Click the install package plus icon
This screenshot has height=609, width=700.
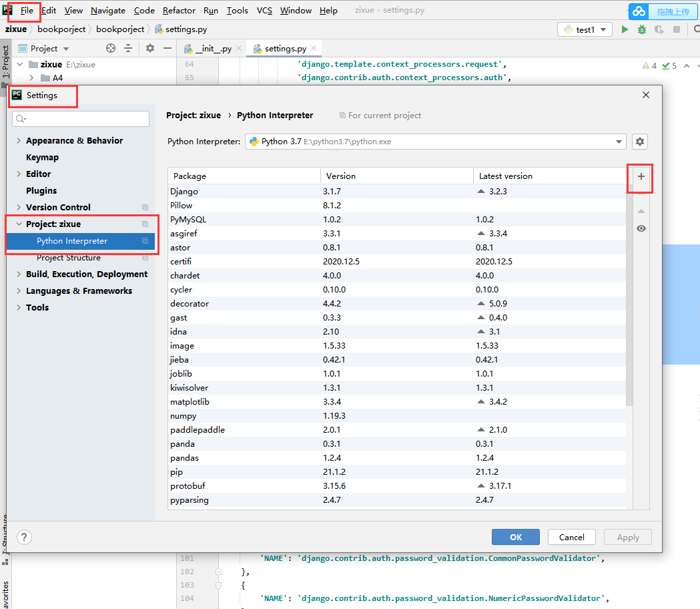tap(640, 178)
